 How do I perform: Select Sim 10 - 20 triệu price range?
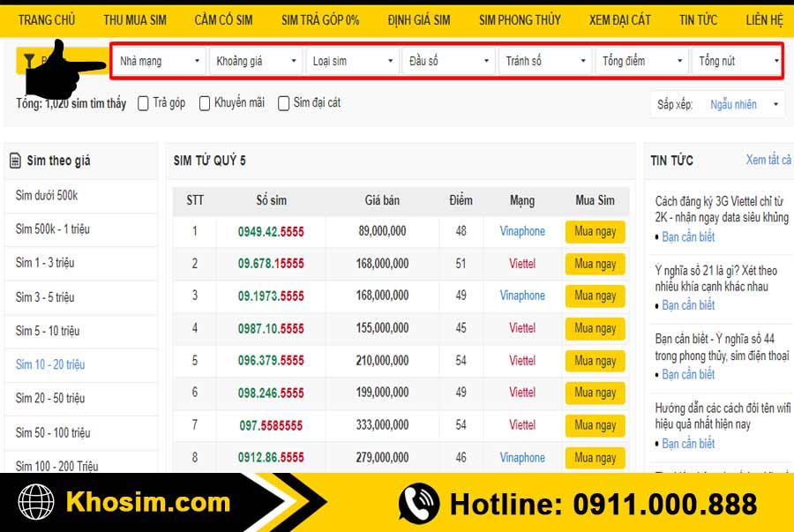point(50,364)
